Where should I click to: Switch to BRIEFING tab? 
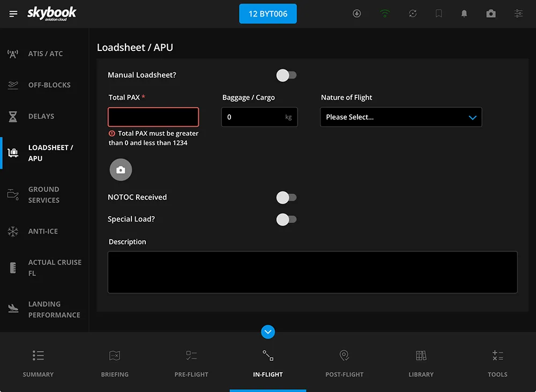115,363
